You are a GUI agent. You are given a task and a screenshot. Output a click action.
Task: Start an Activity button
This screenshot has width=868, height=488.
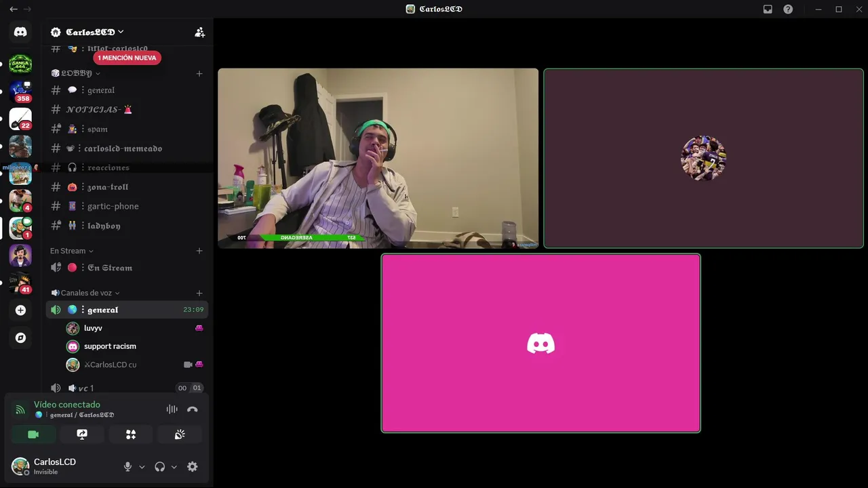click(131, 434)
